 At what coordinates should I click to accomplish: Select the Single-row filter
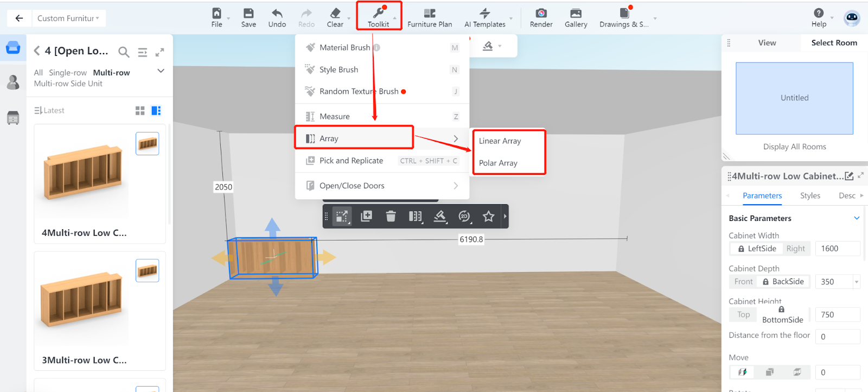coord(68,73)
